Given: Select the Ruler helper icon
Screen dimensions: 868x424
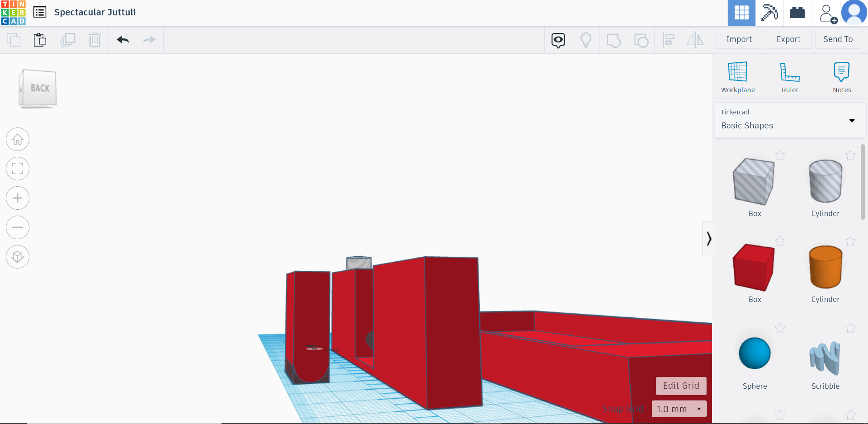Looking at the screenshot, I should (789, 77).
